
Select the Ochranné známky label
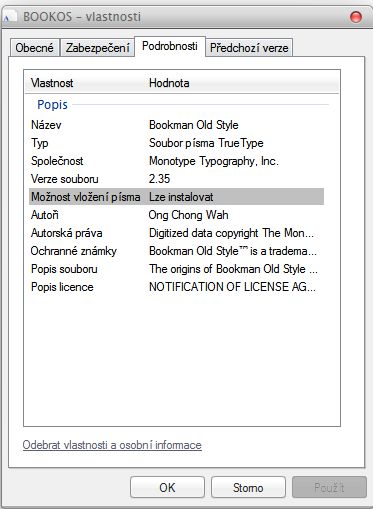(x=74, y=251)
